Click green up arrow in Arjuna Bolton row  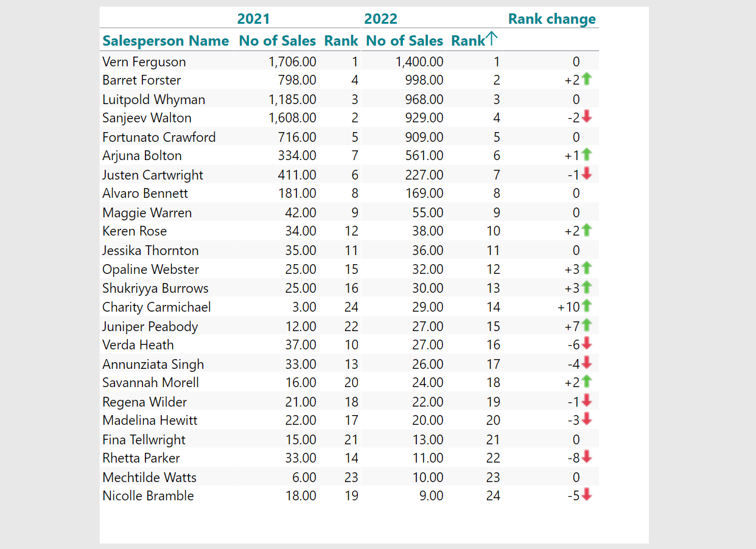click(587, 155)
